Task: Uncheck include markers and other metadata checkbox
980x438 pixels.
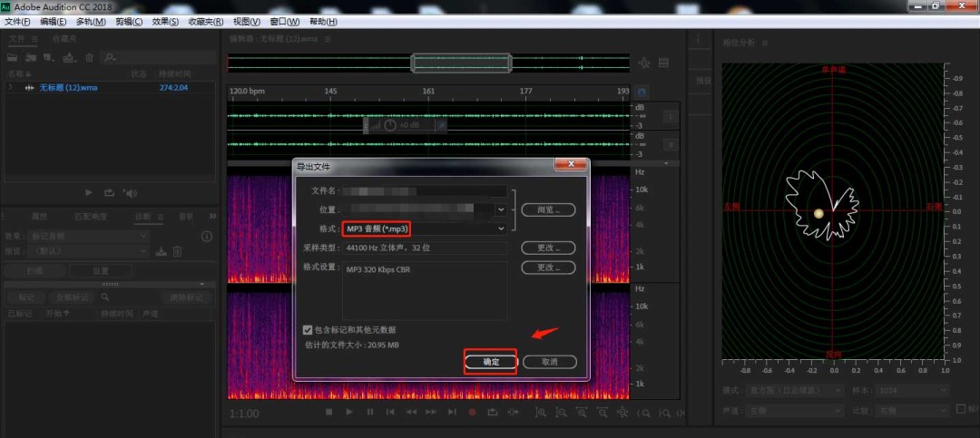Action: tap(309, 330)
